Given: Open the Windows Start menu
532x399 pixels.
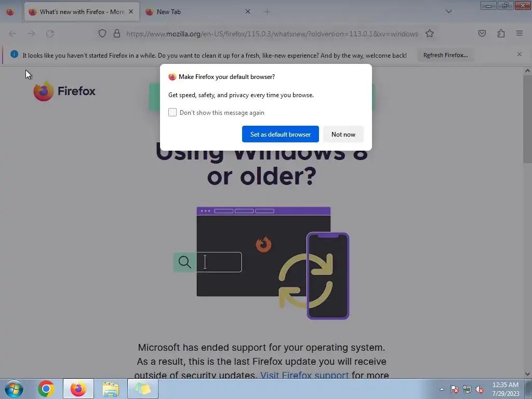Looking at the screenshot, I should 14,389.
